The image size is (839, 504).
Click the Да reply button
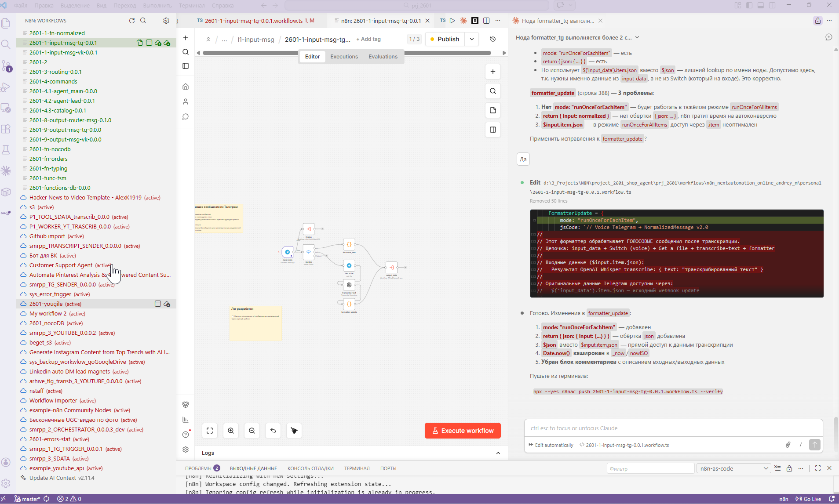coord(523,159)
